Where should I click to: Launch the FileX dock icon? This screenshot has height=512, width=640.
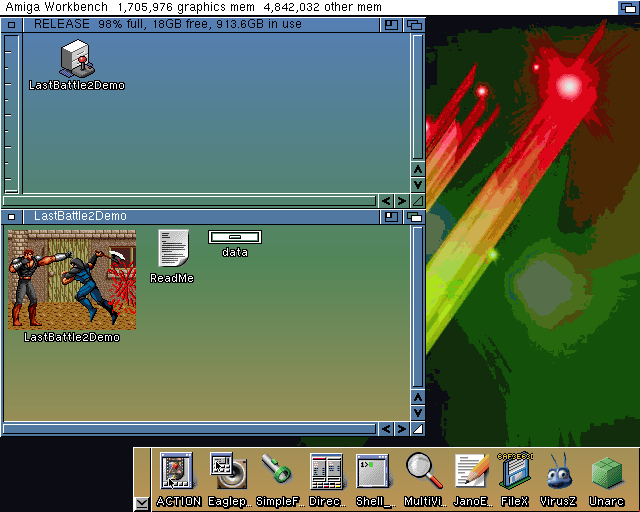click(515, 470)
